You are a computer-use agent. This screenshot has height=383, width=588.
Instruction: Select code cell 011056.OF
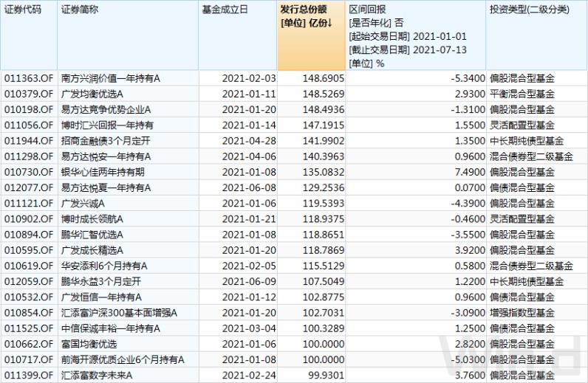29,125
